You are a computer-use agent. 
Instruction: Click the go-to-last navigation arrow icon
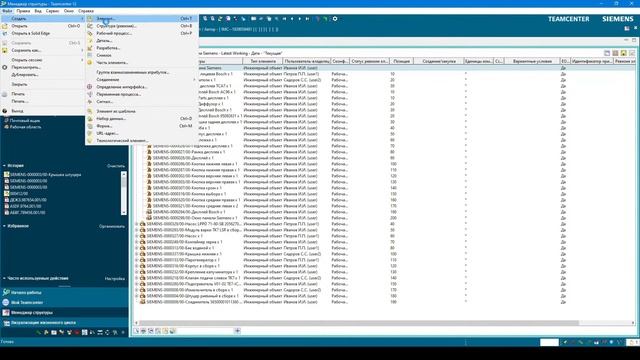pos(307,19)
